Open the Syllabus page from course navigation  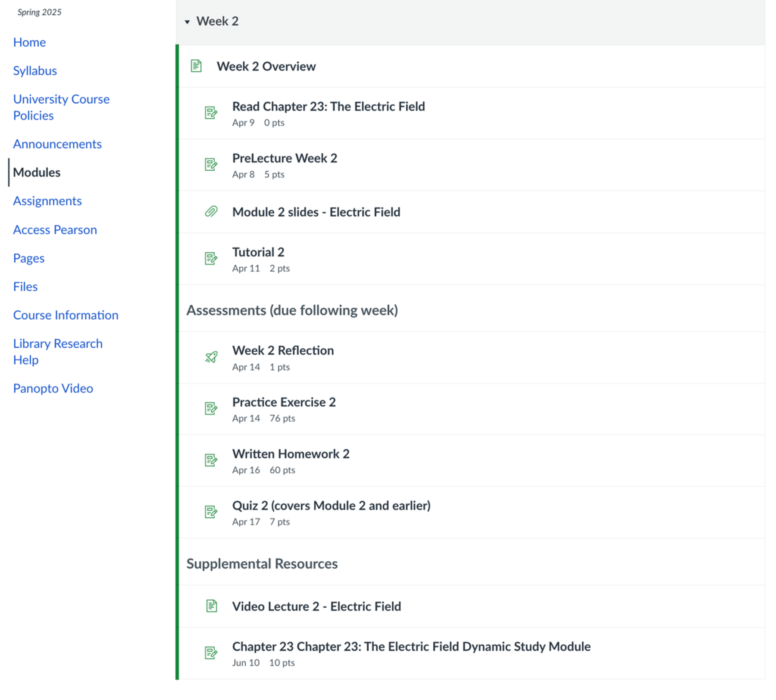(x=35, y=71)
